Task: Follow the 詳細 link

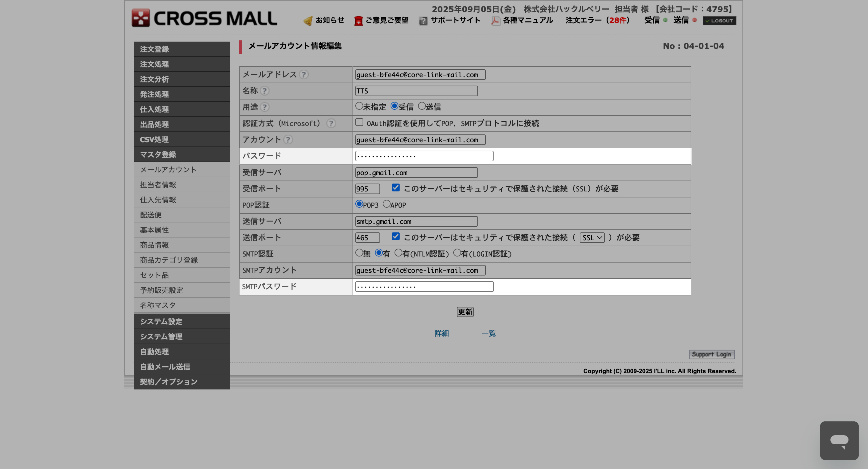Action: pyautogui.click(x=442, y=333)
